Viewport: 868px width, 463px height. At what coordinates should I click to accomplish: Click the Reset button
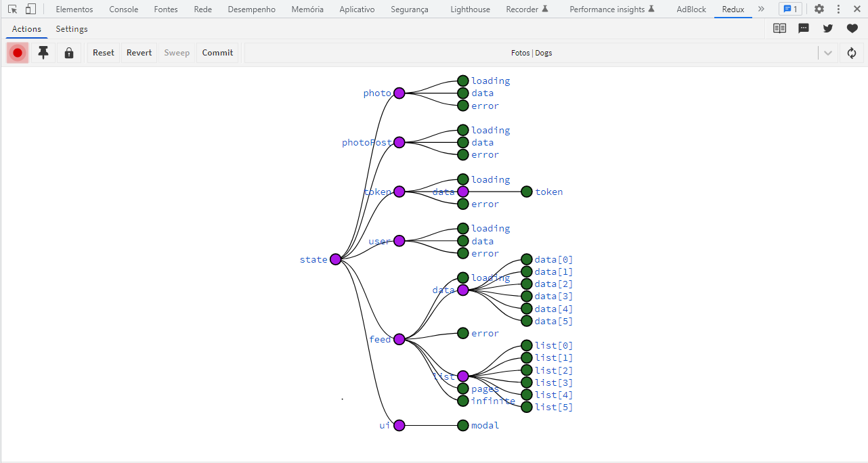point(103,52)
